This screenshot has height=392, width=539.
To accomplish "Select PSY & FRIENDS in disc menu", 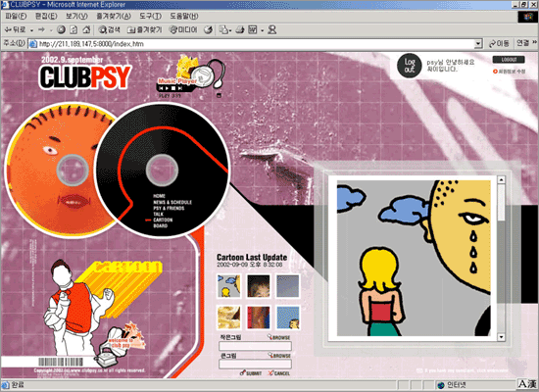I will [169, 208].
